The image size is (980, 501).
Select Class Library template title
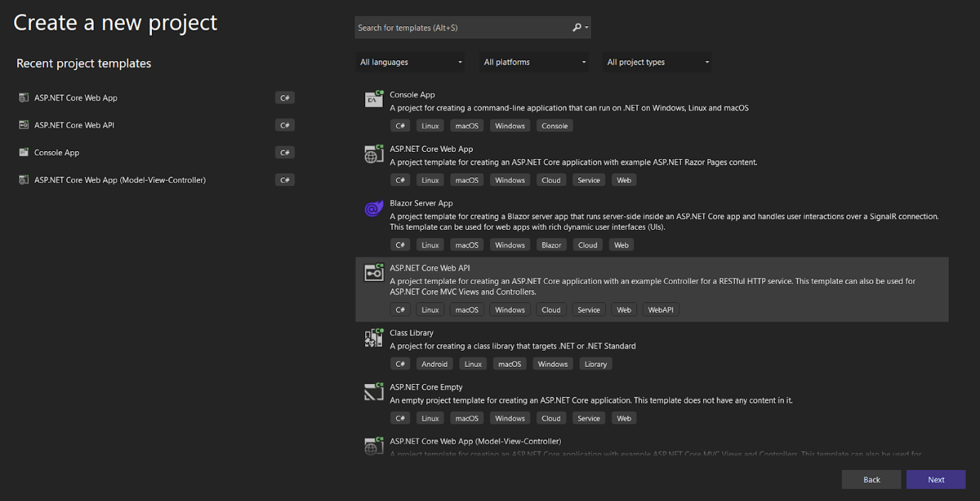point(411,333)
